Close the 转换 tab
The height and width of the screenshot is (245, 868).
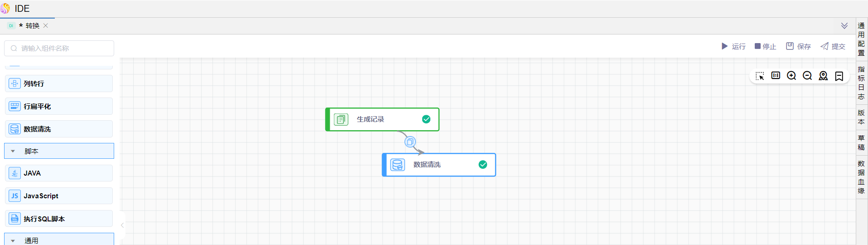46,26
